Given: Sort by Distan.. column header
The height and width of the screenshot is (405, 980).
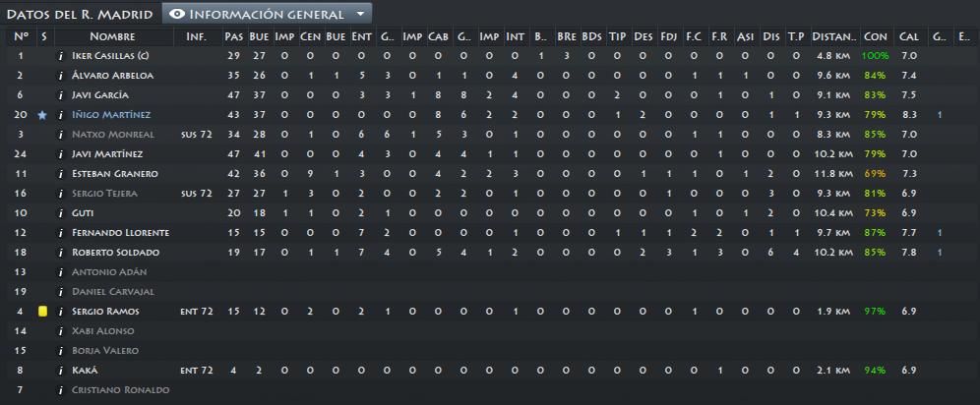Looking at the screenshot, I should (834, 36).
